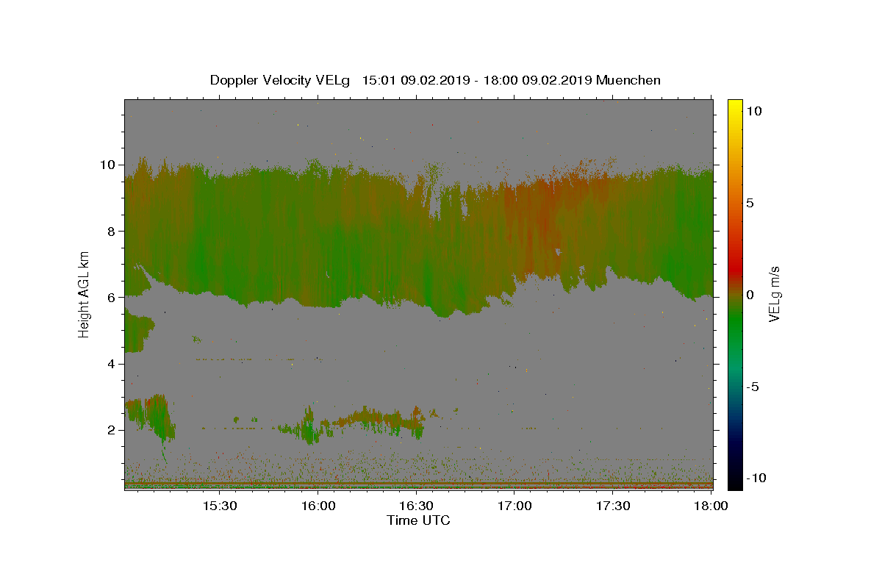This screenshot has height=588, width=882.
Task: Click the plot title 'Doppler Velocity VELg'
Action: (x=280, y=80)
